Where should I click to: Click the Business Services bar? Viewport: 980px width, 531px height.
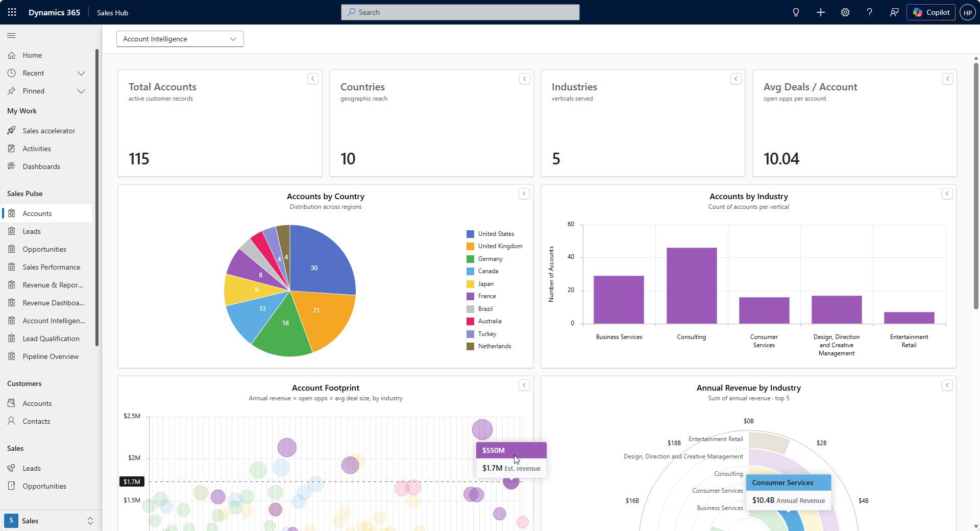pyautogui.click(x=619, y=300)
